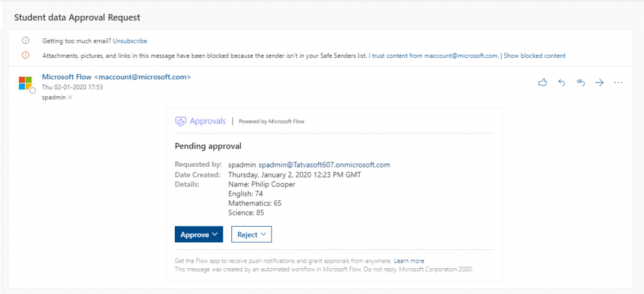
Task: Click the Like thumbs-up icon
Action: [543, 82]
